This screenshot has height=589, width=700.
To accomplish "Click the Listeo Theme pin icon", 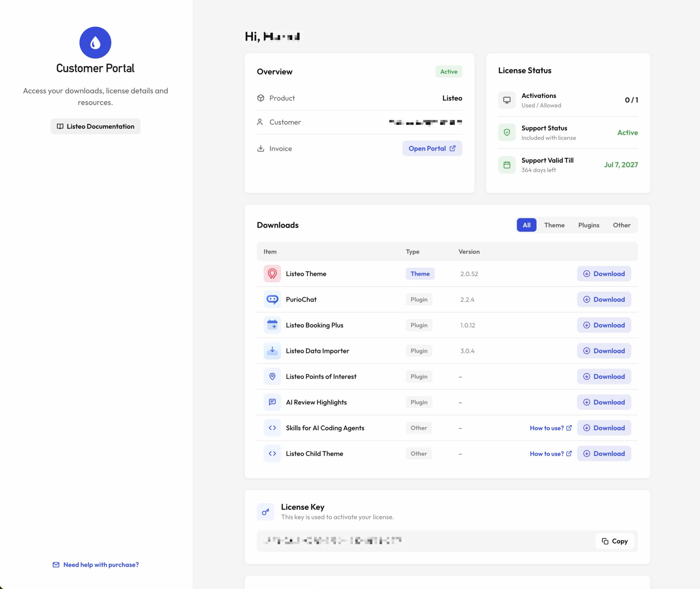I will point(272,274).
